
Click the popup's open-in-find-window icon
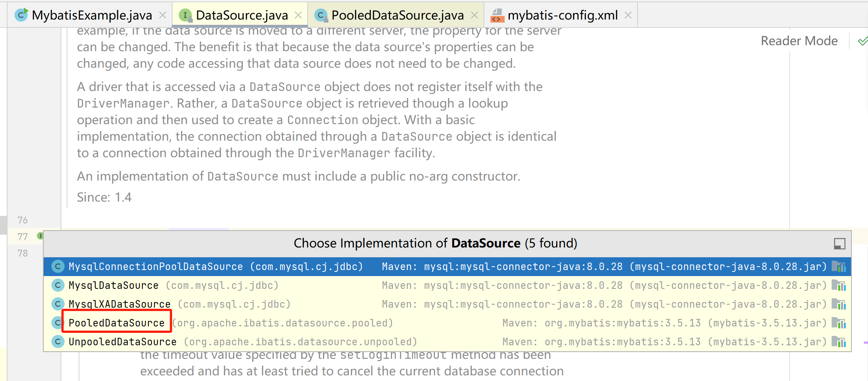tap(839, 244)
